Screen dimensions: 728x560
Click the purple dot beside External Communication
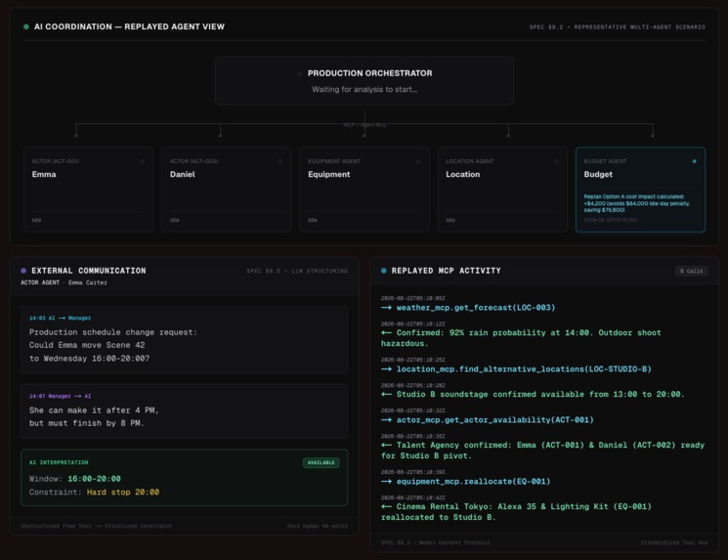click(x=23, y=271)
